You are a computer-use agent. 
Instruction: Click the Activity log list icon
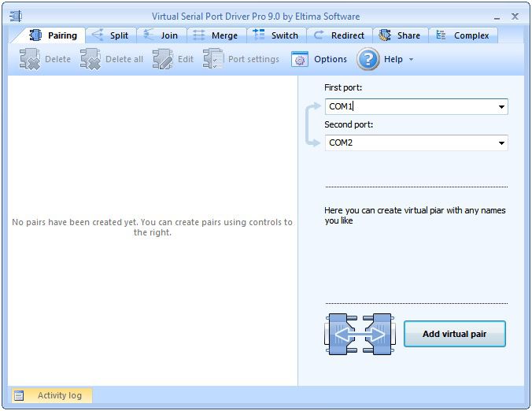(19, 395)
